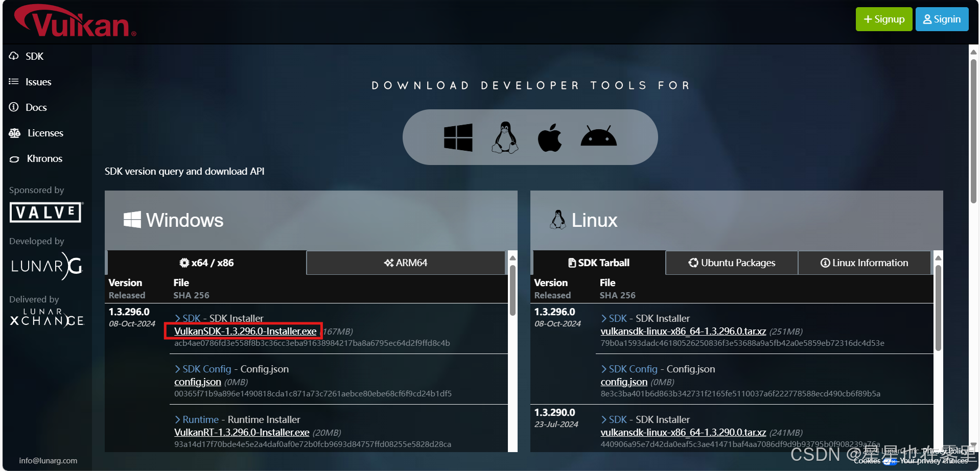This screenshot has height=471, width=980.
Task: Open Docs in the sidebar
Action: point(28,107)
